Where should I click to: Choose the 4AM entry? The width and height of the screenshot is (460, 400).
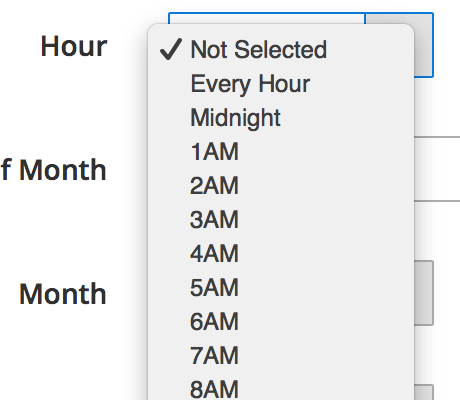[x=281, y=254]
